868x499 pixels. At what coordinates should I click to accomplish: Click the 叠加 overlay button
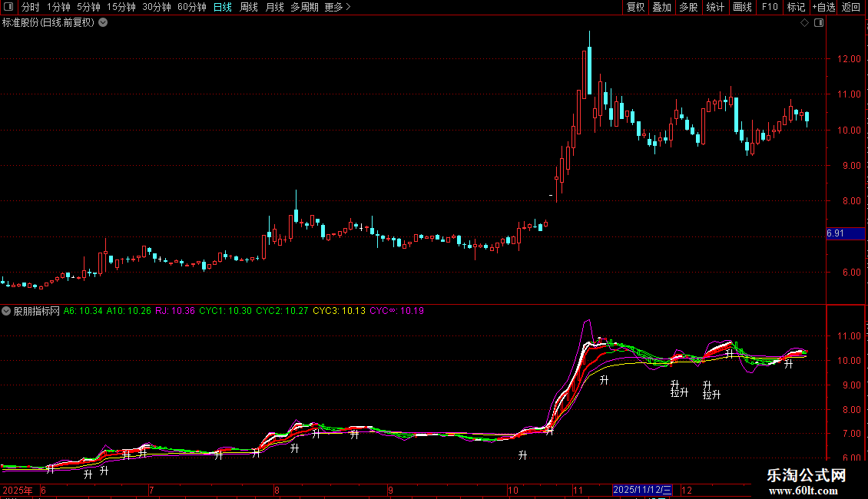[661, 7]
